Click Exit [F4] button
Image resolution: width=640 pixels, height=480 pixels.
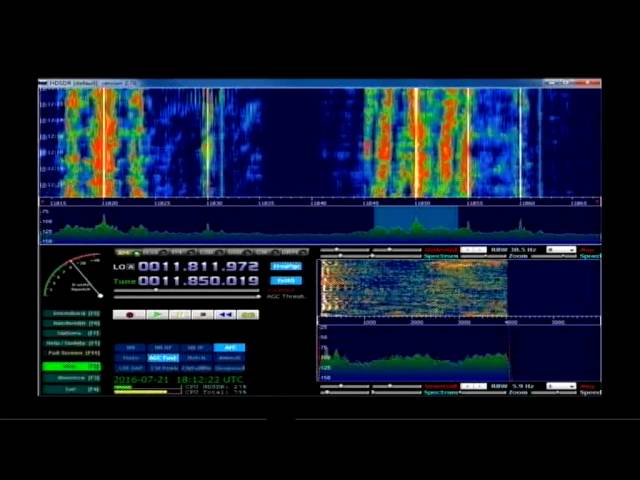coord(72,389)
